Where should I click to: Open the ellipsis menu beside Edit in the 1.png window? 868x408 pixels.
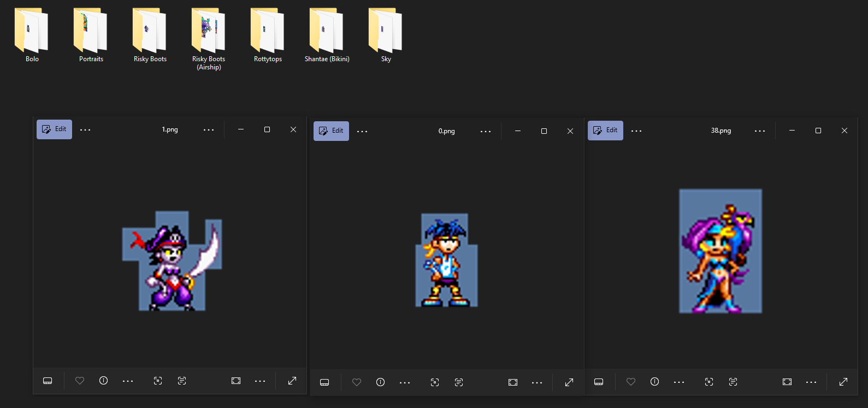point(85,130)
